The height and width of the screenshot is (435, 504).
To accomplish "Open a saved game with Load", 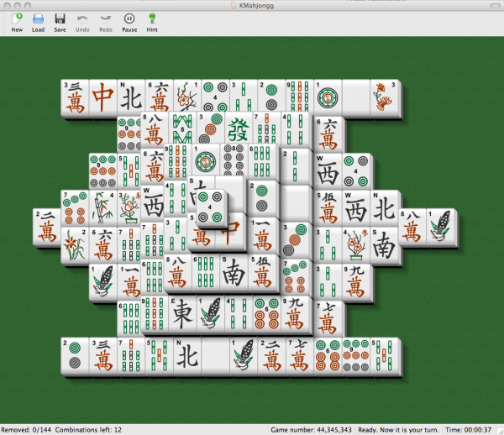I will 38,23.
